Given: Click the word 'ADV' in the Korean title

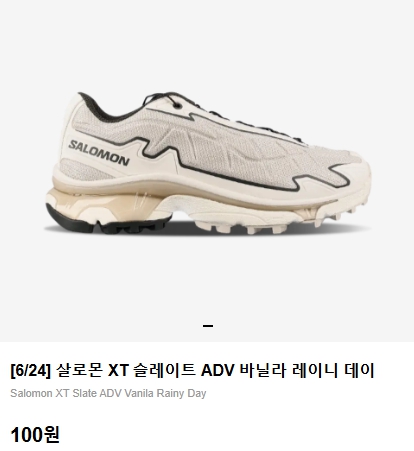Looking at the screenshot, I should 218,370.
